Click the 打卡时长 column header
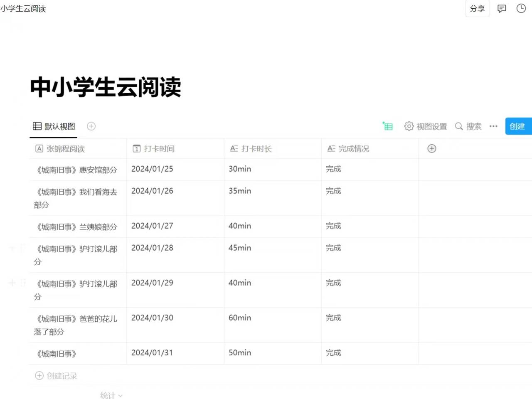The width and height of the screenshot is (532, 399). [x=256, y=148]
